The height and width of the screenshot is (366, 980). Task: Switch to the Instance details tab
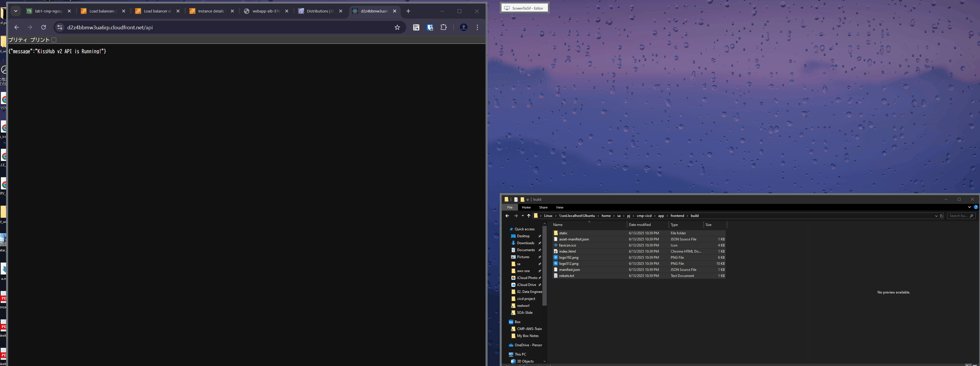[211, 11]
